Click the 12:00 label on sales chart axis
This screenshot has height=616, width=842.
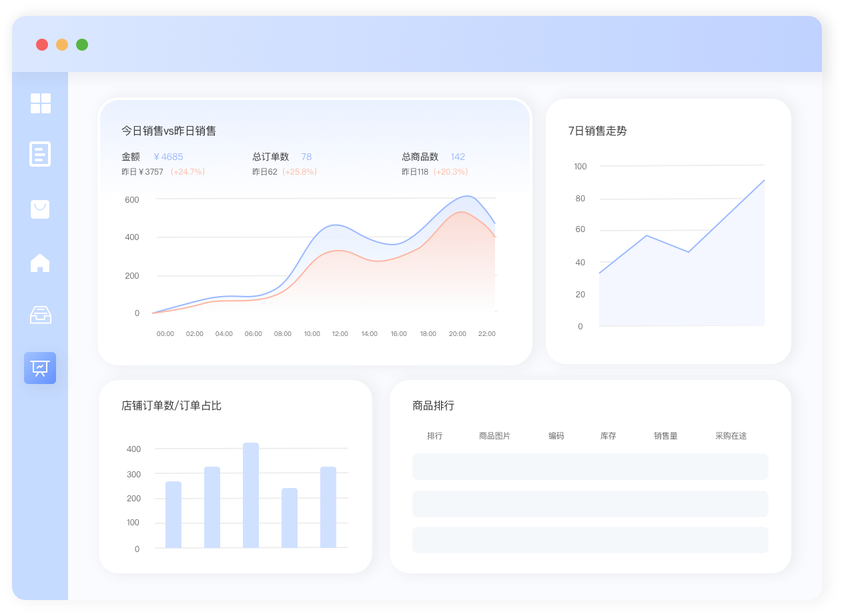pos(340,333)
